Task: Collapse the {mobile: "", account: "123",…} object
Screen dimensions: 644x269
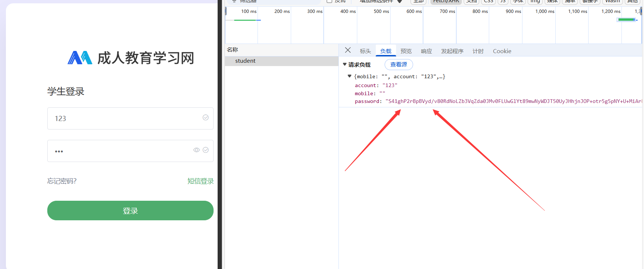Action: (x=350, y=76)
